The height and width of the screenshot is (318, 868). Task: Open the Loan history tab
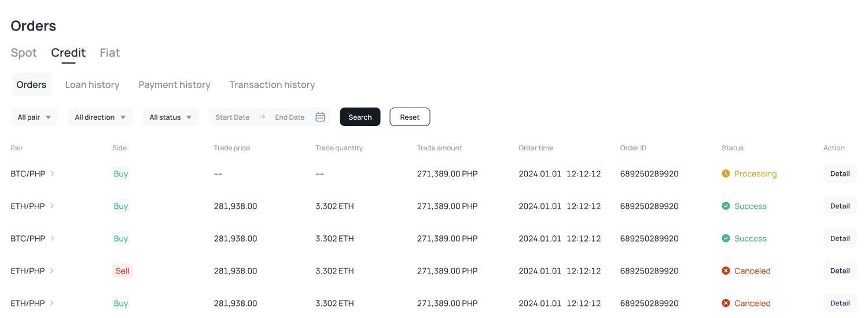click(x=92, y=84)
